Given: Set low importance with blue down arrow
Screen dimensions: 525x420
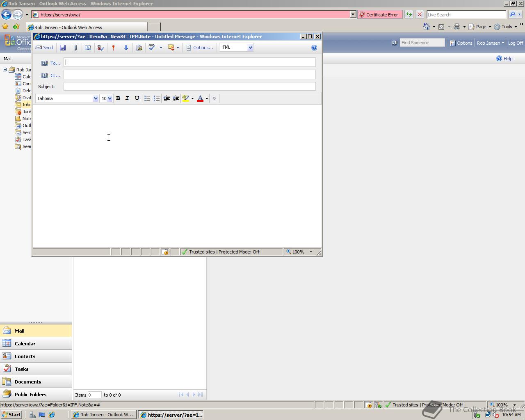Looking at the screenshot, I should [126, 48].
